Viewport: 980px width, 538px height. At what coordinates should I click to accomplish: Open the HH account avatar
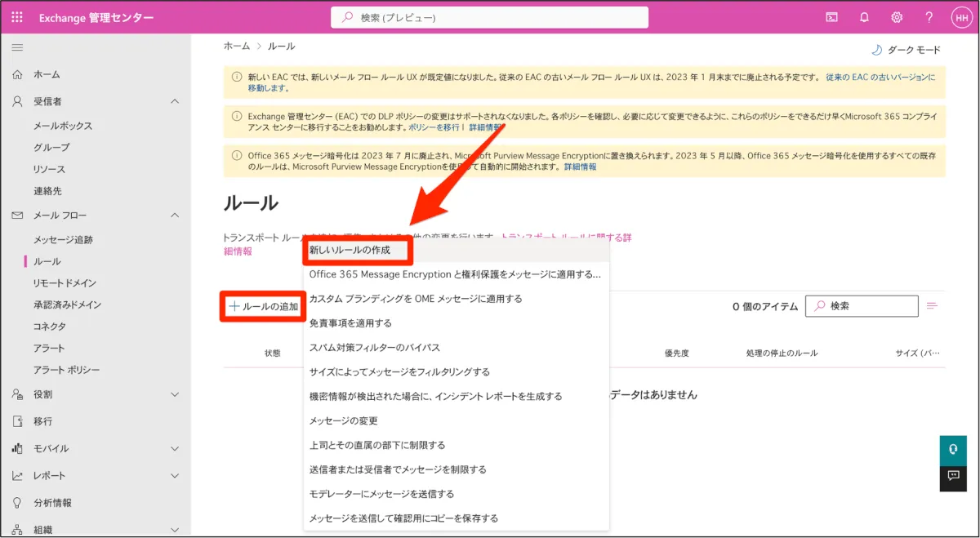[960, 17]
